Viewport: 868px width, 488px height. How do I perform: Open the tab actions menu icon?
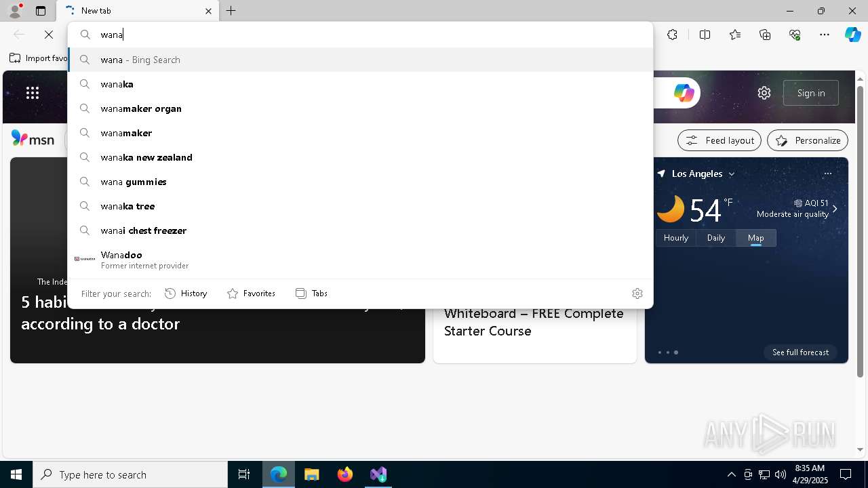[41, 11]
